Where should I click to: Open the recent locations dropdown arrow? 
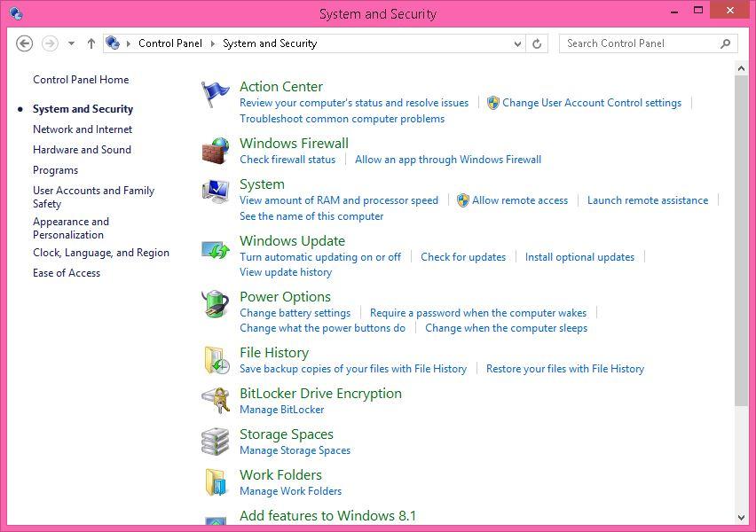71,43
